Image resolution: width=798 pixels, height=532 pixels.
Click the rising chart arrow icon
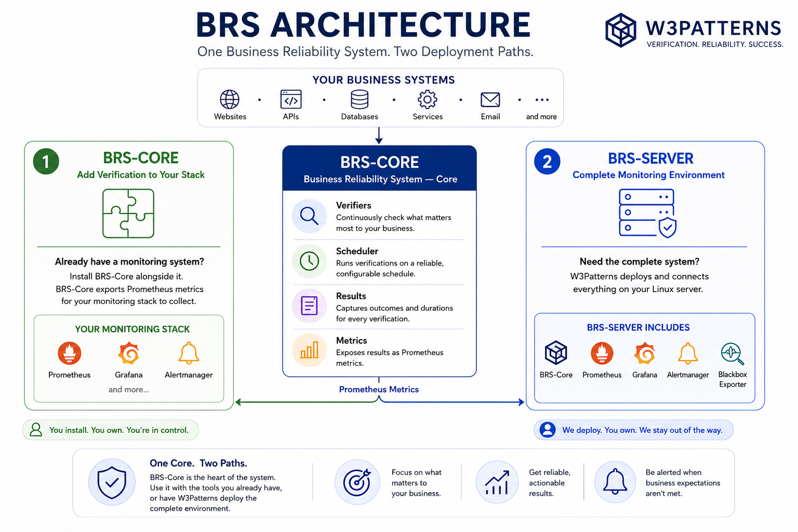click(497, 482)
